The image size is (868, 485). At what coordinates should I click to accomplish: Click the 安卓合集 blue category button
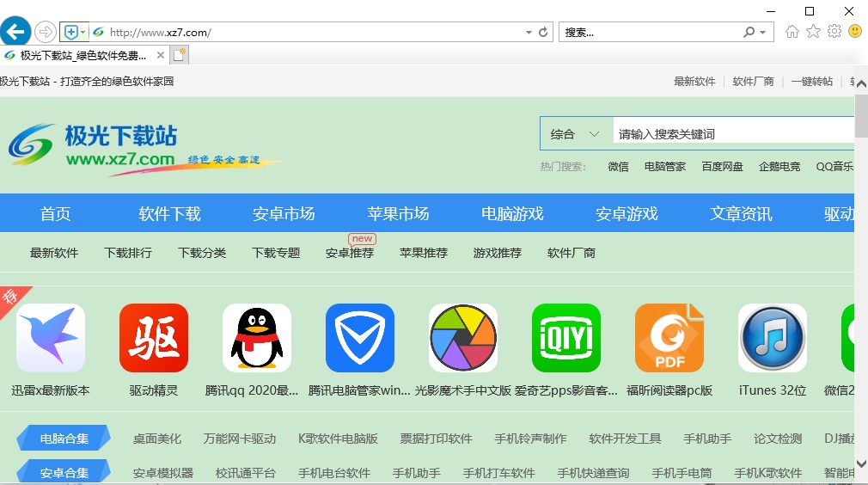(x=64, y=472)
